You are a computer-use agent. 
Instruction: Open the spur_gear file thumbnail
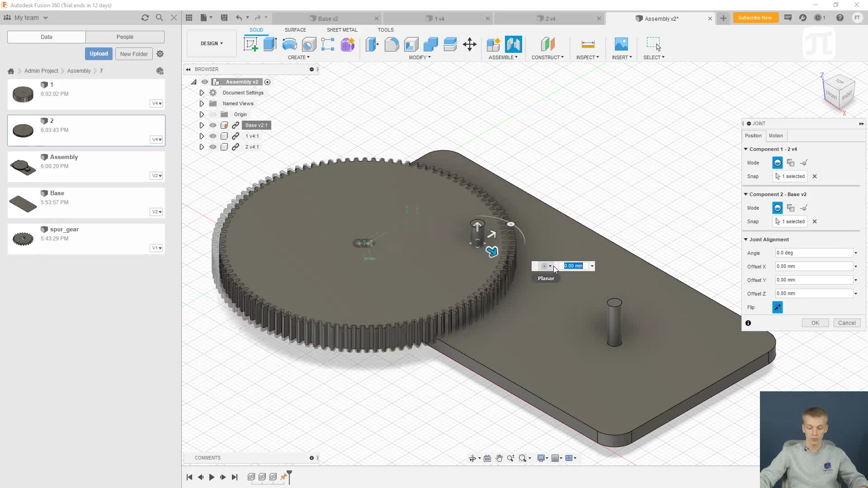click(23, 238)
